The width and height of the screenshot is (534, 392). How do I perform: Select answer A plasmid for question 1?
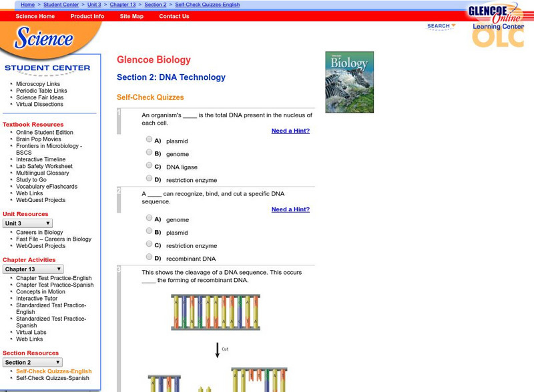tap(149, 139)
